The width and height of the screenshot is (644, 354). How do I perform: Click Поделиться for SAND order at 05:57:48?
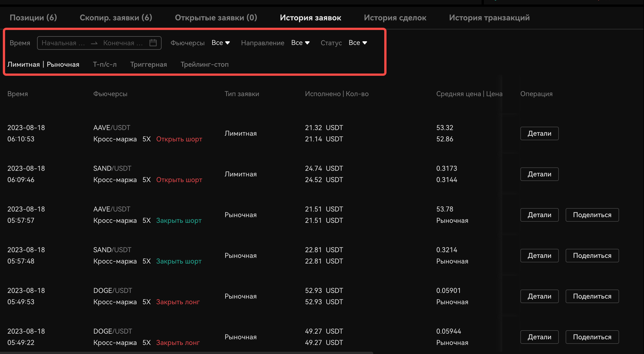click(x=592, y=256)
